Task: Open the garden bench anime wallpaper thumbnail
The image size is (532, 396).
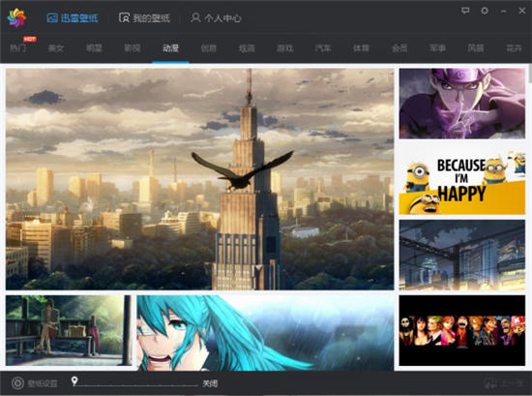Action: 69,330
